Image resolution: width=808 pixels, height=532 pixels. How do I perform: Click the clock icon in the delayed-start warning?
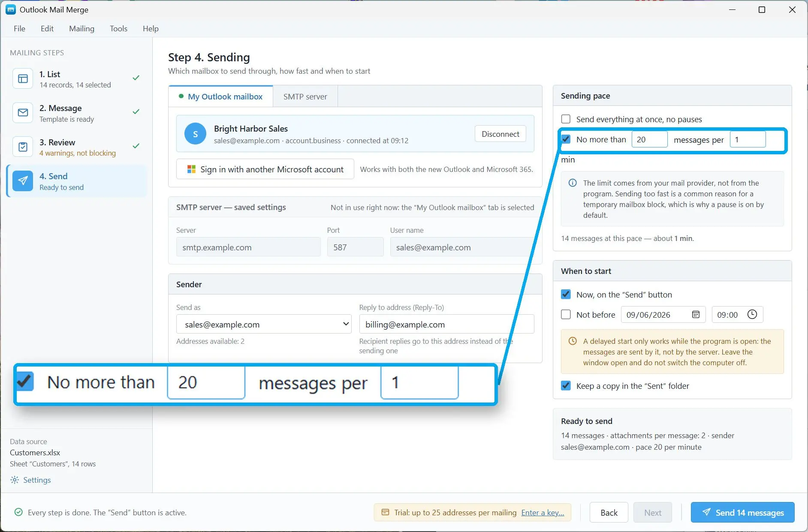[x=573, y=341]
